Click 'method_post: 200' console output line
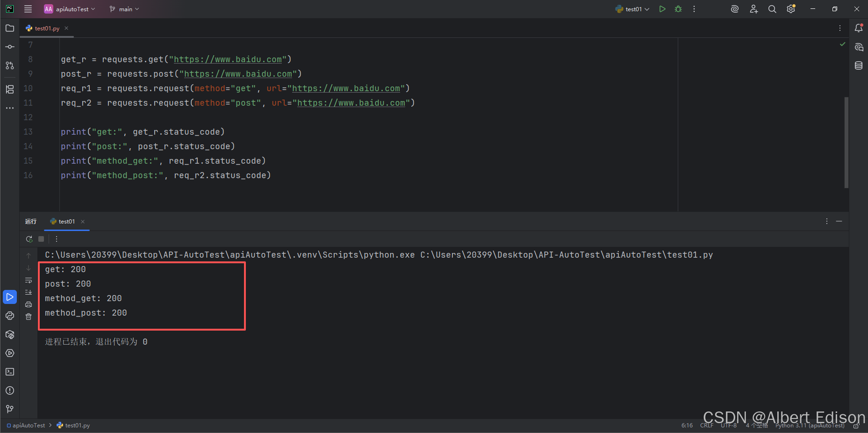The width and height of the screenshot is (868, 433). [86, 313]
